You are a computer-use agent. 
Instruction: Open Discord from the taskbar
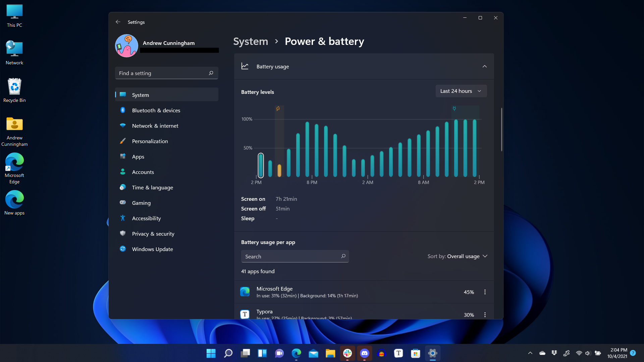pos(365,353)
